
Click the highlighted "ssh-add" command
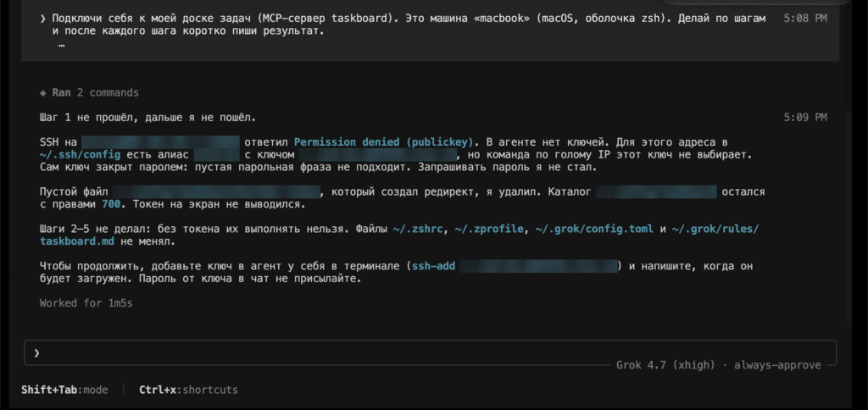click(x=433, y=267)
